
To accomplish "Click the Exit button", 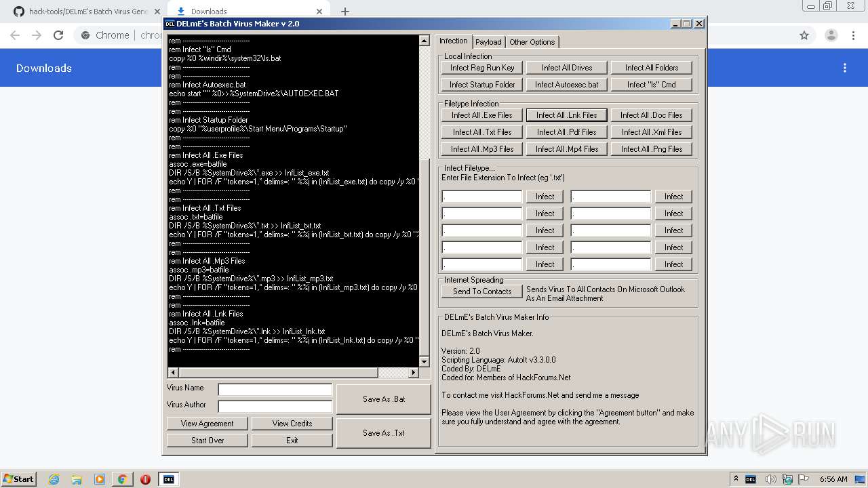I will pyautogui.click(x=292, y=441).
